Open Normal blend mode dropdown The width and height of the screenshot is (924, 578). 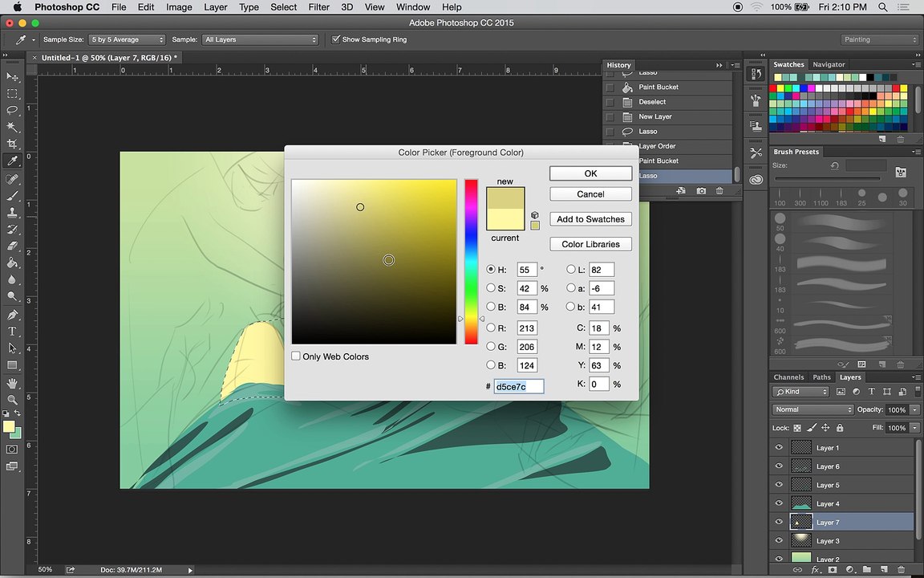click(x=813, y=409)
